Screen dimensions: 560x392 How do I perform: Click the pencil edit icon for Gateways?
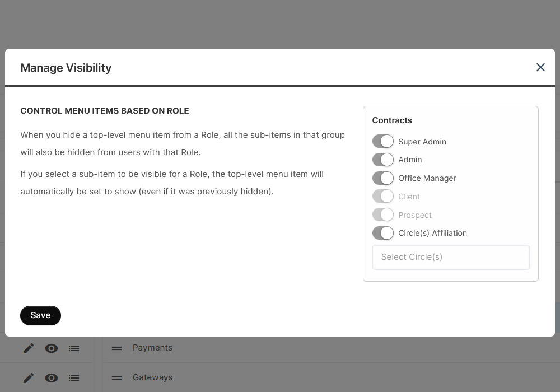[29, 378]
